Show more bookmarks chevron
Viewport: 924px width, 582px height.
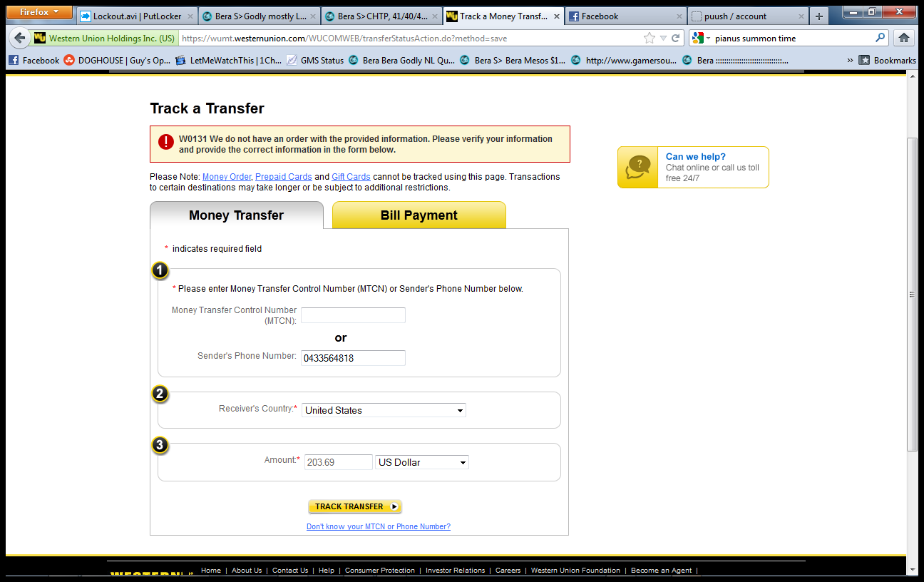[850, 61]
